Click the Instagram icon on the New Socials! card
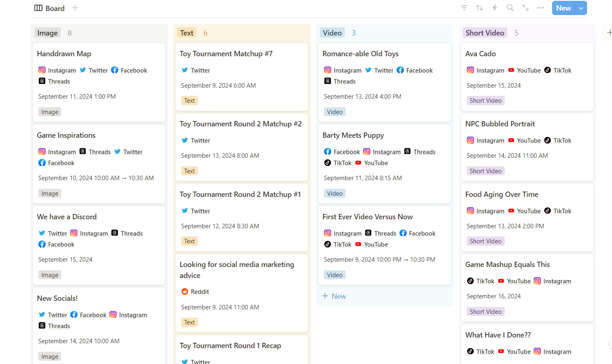This screenshot has width=612, height=364. (113, 315)
